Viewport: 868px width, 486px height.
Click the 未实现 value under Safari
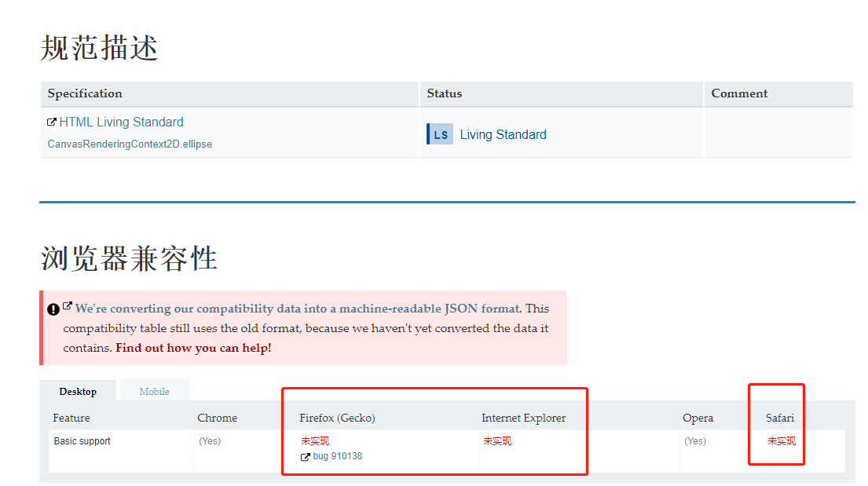782,441
